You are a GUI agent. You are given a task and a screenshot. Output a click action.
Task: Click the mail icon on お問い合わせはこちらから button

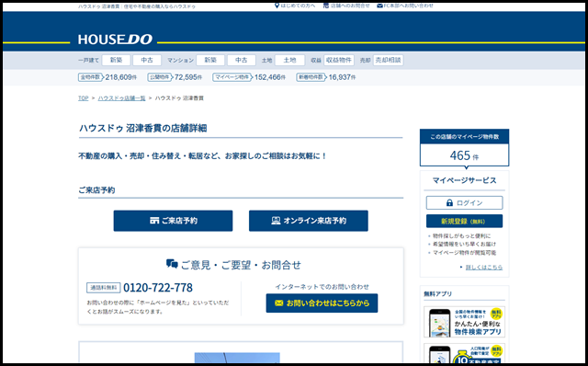(x=278, y=303)
